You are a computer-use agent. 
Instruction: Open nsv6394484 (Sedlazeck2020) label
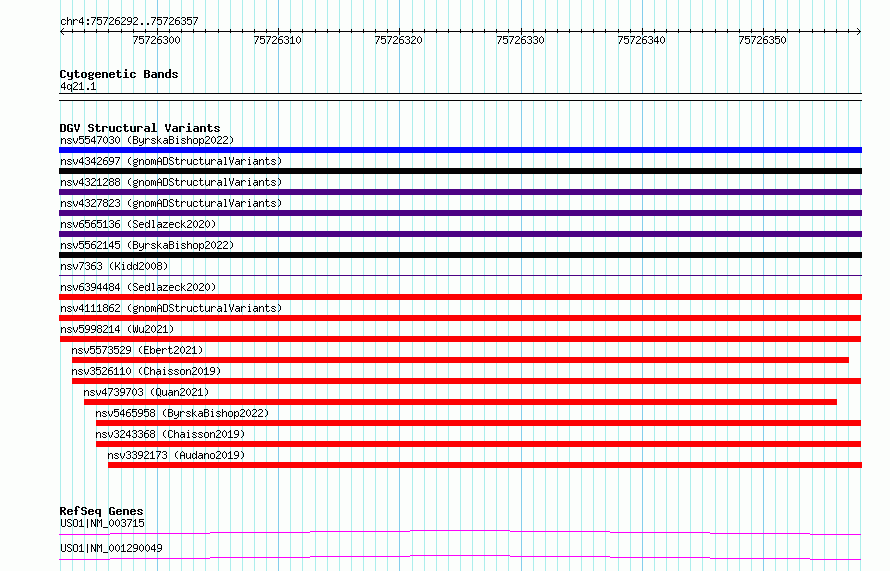pos(138,287)
